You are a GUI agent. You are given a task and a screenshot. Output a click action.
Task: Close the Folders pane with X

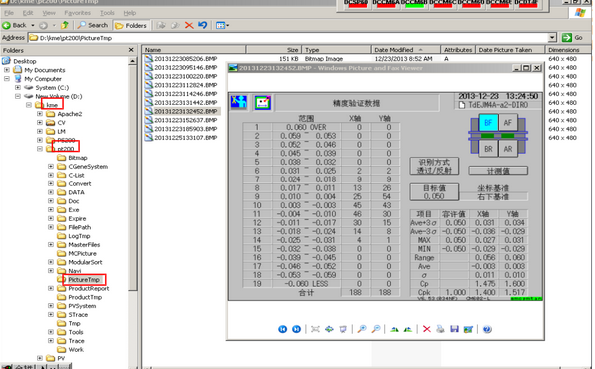tap(131, 50)
